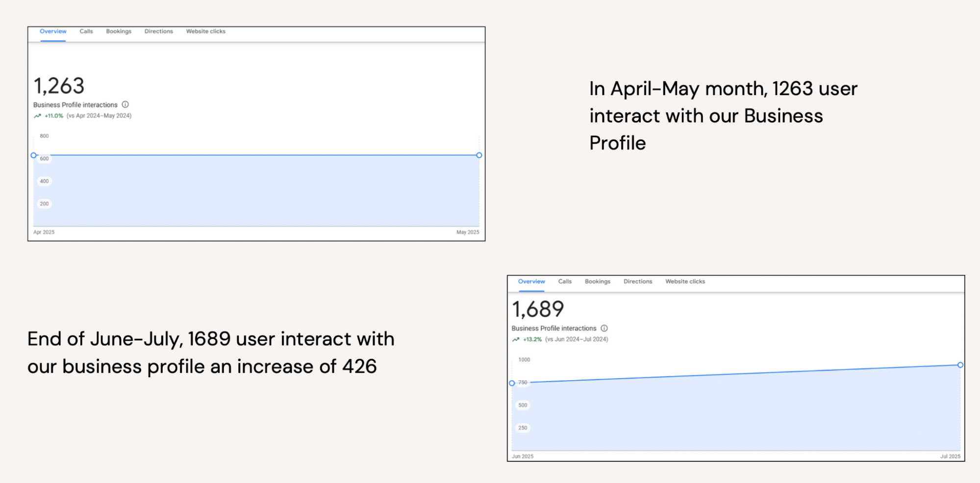Select Overview tab in top chart
The height and width of the screenshot is (483, 980).
click(x=53, y=31)
